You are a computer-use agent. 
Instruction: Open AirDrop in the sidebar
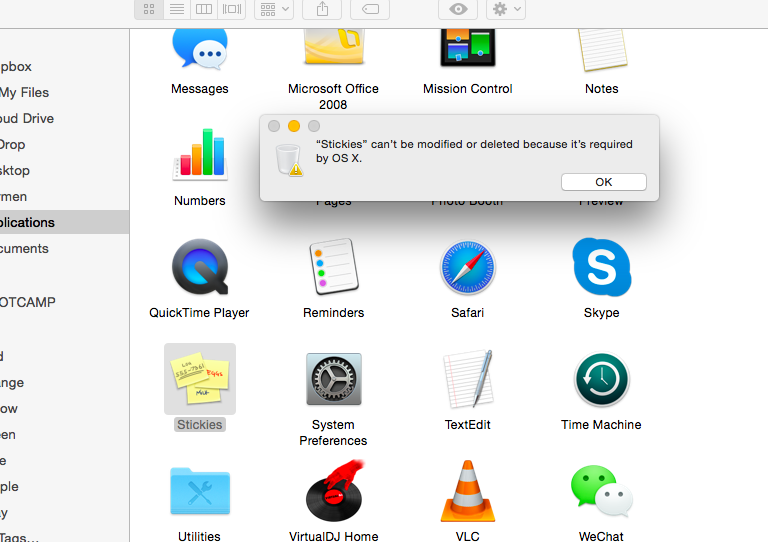65,144
